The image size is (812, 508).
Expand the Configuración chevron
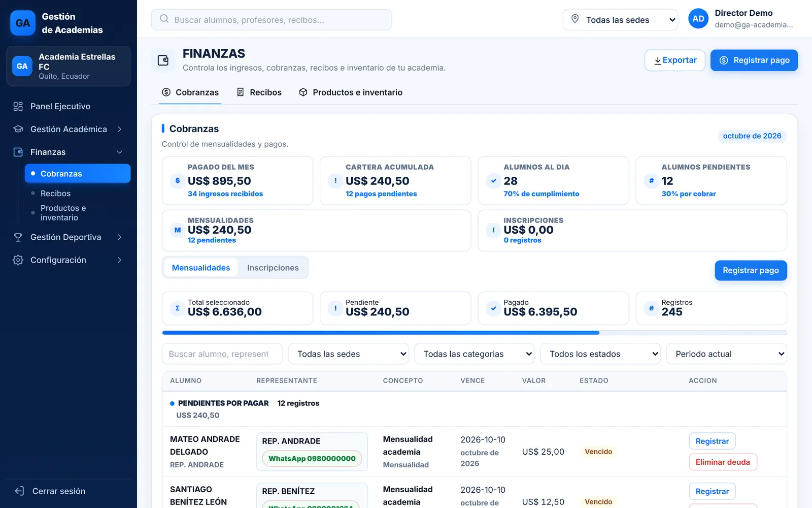click(120, 260)
